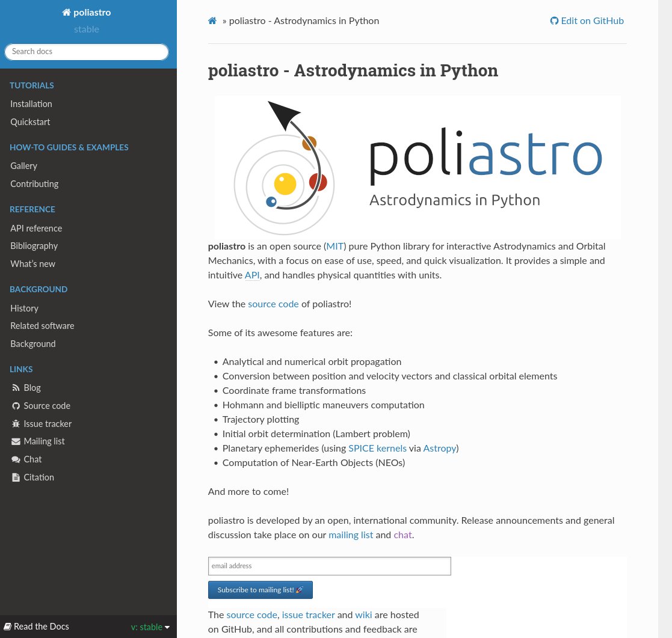Open the Bibliography page
The height and width of the screenshot is (638, 672).
tap(34, 246)
